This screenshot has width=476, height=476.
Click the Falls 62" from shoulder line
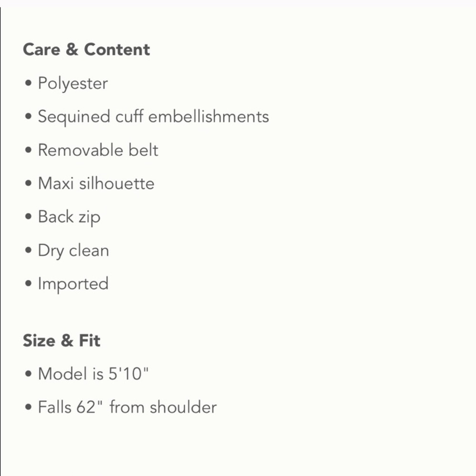point(127,407)
